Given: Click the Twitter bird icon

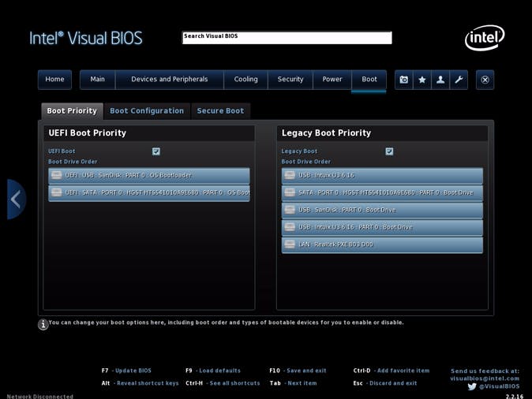Looking at the screenshot, I should click(472, 386).
